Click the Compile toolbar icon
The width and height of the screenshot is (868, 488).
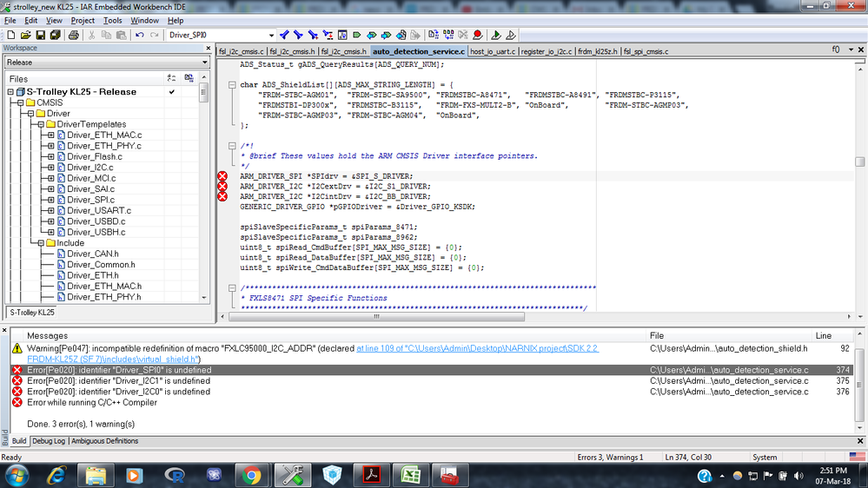coord(434,35)
